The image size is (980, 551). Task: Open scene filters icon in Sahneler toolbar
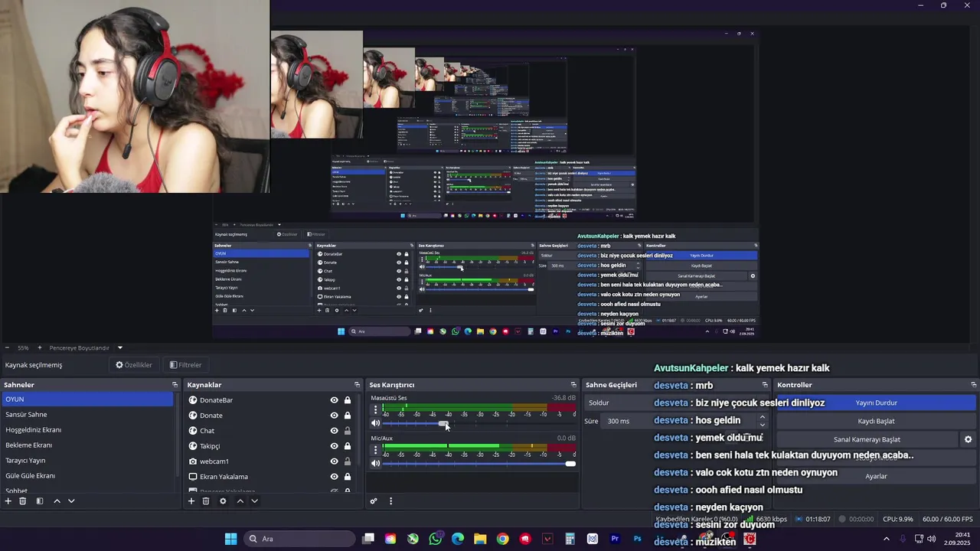coord(40,501)
